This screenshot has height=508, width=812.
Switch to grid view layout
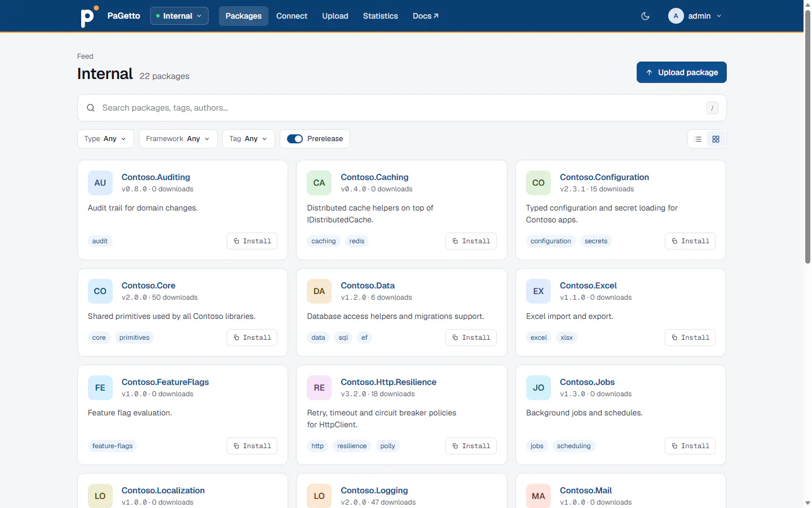coord(716,139)
